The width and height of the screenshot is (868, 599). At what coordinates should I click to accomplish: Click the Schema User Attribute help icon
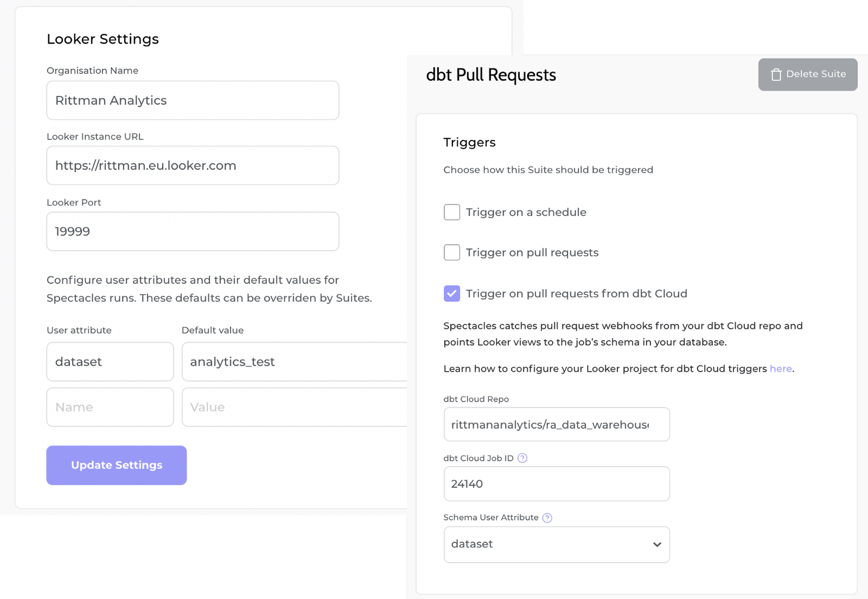coord(547,518)
